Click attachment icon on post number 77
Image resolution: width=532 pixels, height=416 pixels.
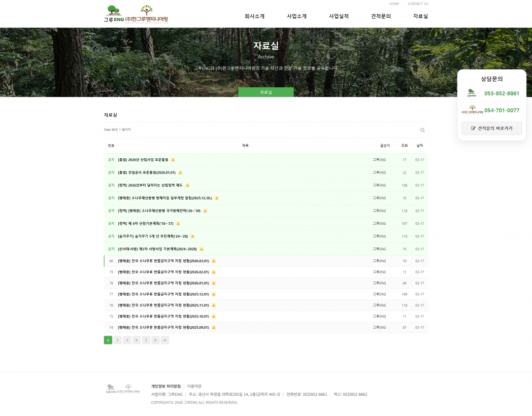214,294
